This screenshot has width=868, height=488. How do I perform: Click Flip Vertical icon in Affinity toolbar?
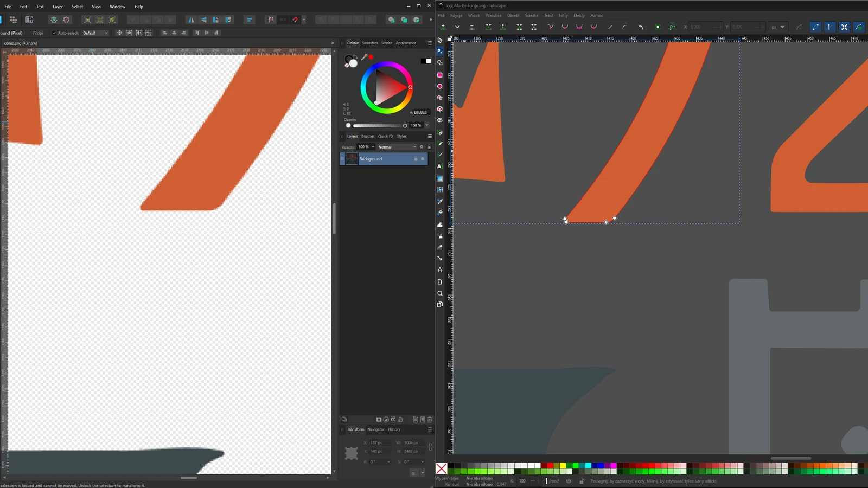click(x=203, y=20)
